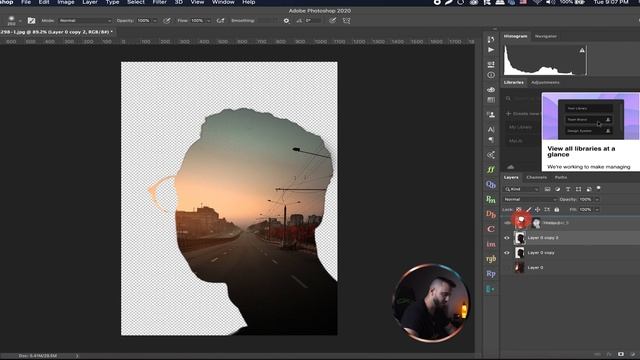Toggle pressure controls brush size
Screen dimensions: 640x360
coord(333,20)
